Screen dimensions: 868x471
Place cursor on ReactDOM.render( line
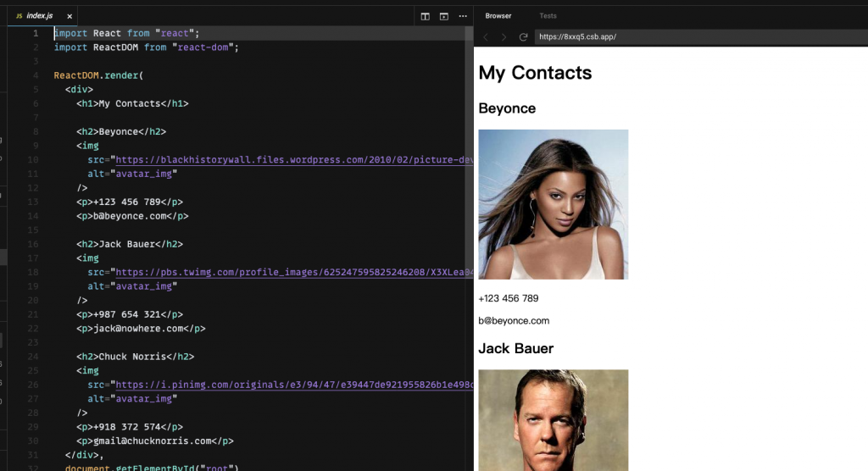coord(98,75)
